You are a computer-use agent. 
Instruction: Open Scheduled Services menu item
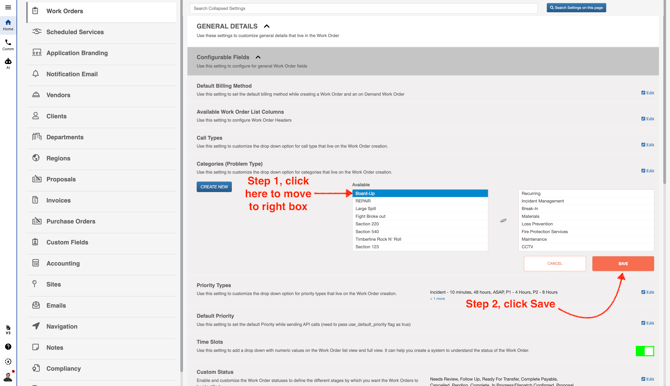click(x=101, y=32)
